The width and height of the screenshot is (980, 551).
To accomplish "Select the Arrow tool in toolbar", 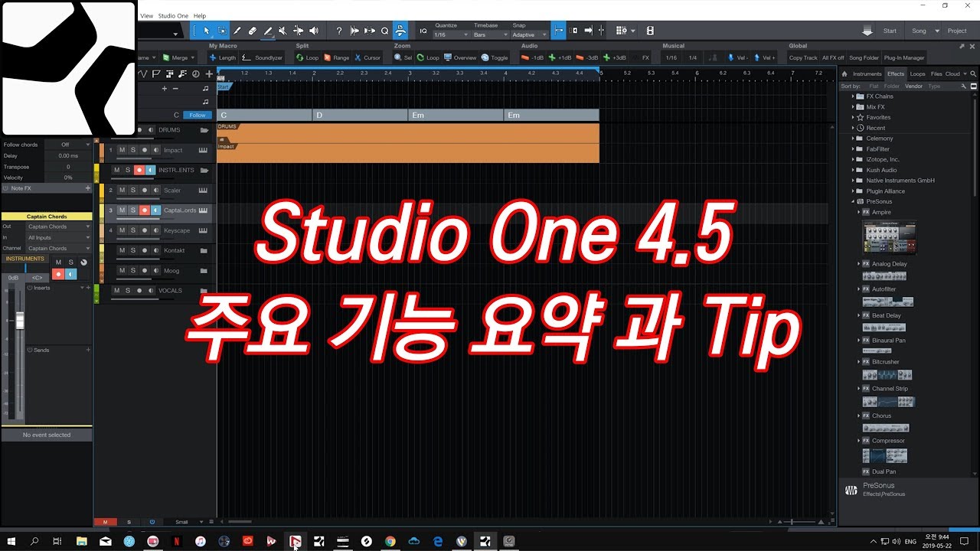I will (207, 31).
